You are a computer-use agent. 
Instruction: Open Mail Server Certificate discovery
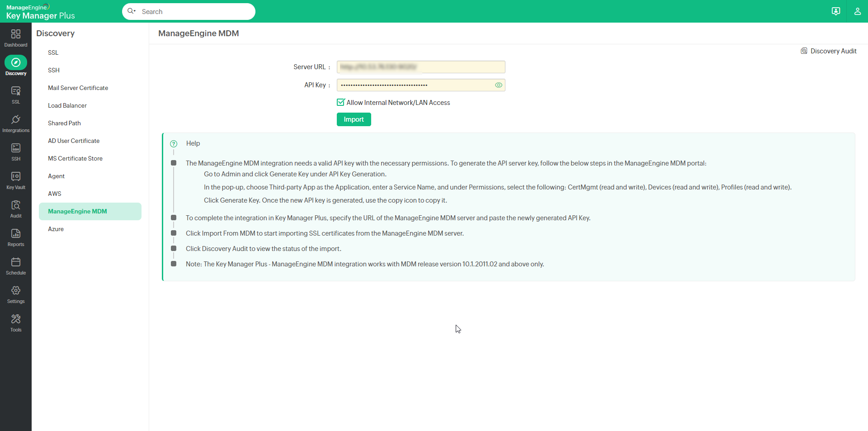pyautogui.click(x=78, y=88)
